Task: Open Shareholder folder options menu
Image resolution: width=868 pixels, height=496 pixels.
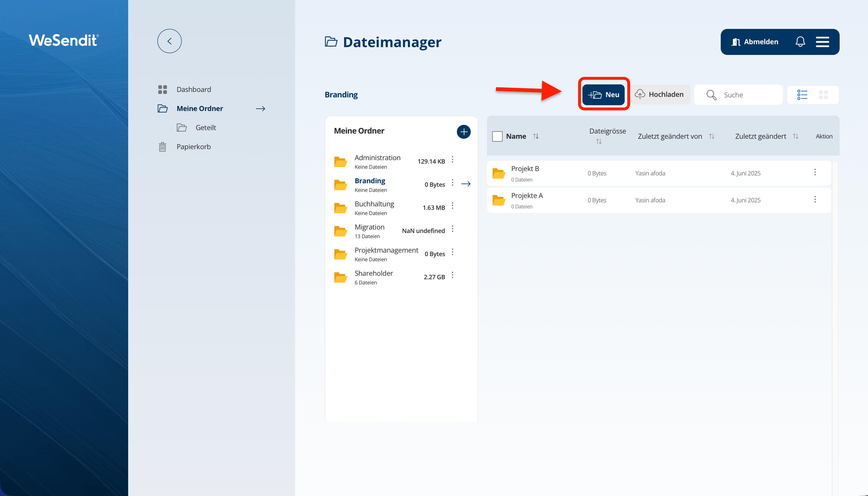Action: tap(452, 275)
